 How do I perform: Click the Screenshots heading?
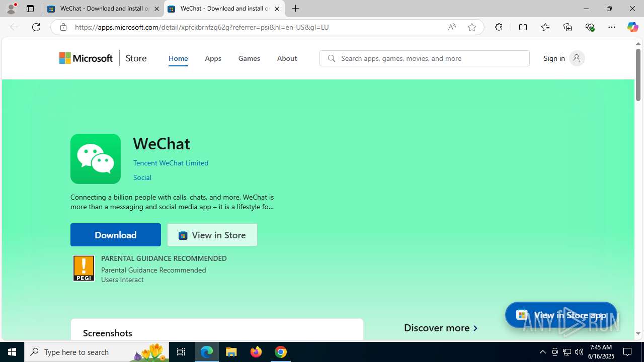tap(108, 333)
